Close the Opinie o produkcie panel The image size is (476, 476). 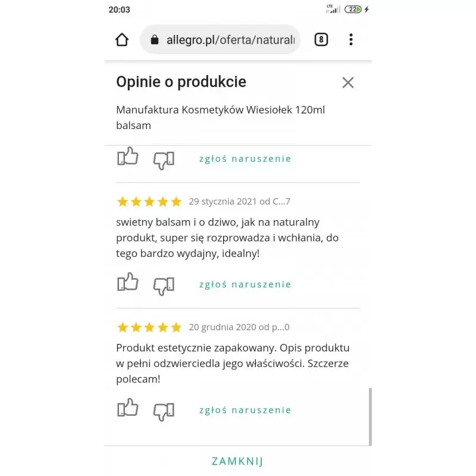click(x=348, y=83)
